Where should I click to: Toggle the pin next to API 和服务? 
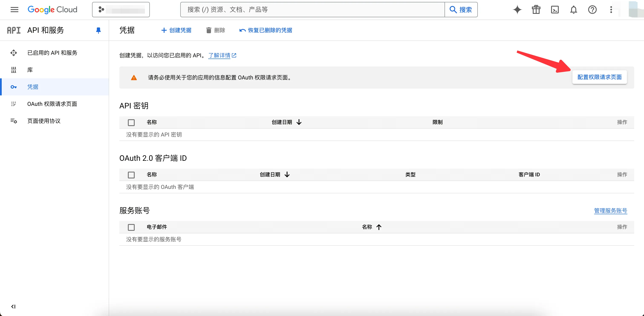coord(98,30)
